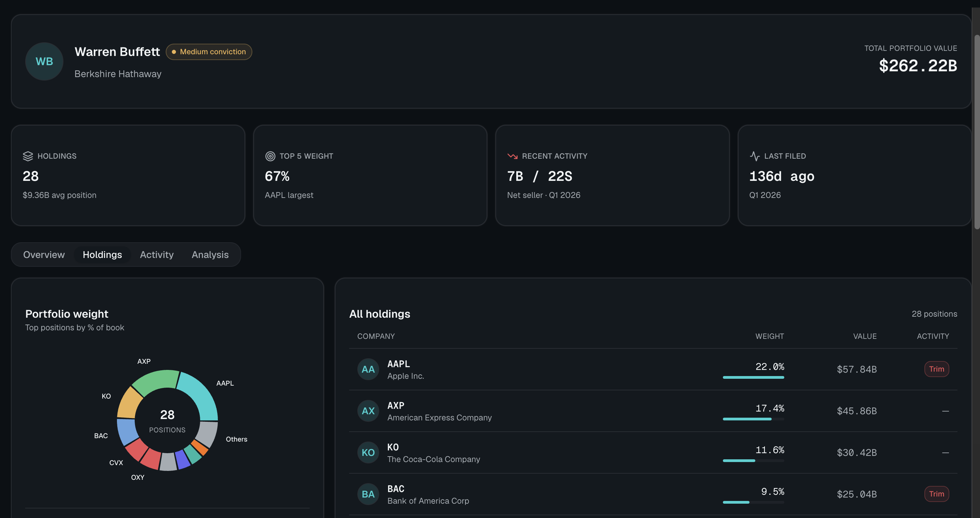This screenshot has height=518, width=980.
Task: Click the Portfolio weight heading
Action: point(66,314)
